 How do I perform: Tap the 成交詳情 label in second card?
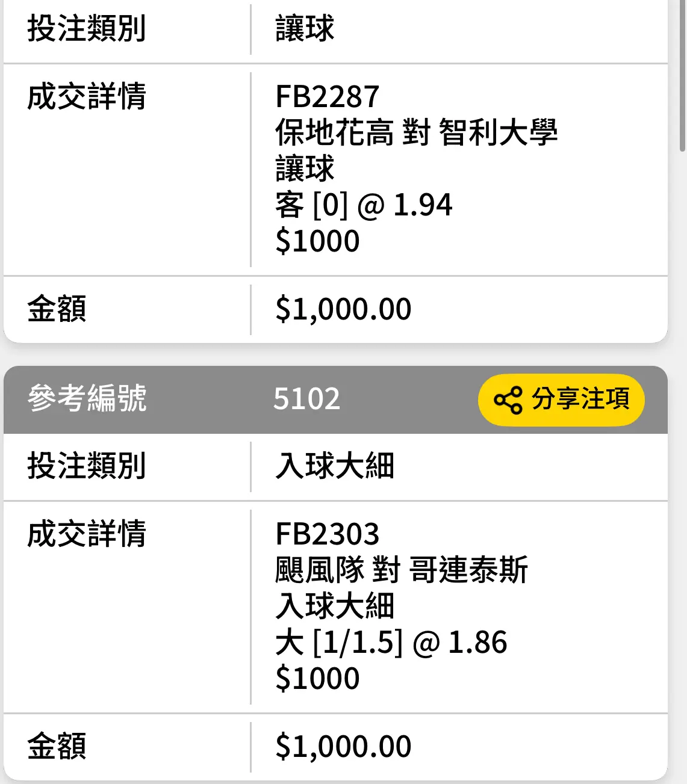click(x=87, y=534)
